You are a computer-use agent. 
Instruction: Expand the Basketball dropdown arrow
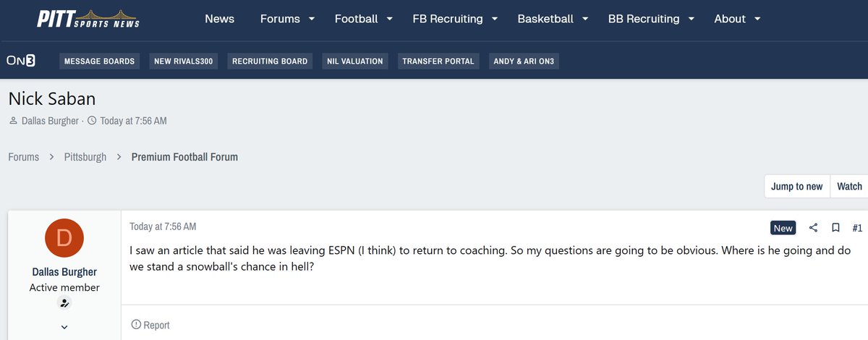(585, 20)
